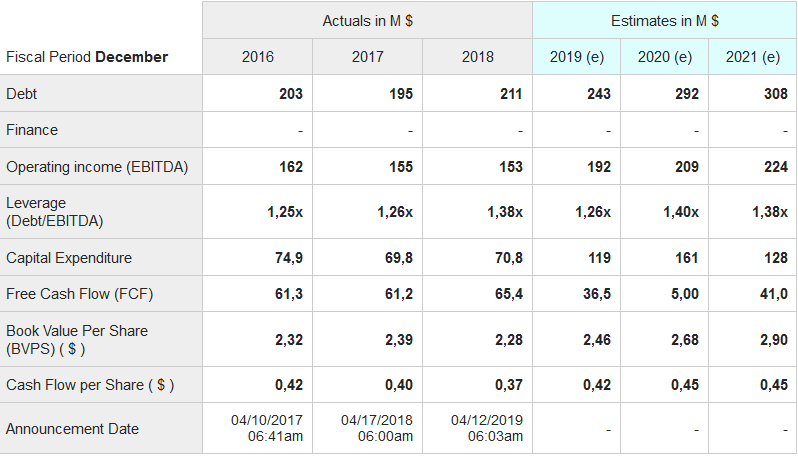Click the Fiscal Period December label
The image size is (798, 460).
click(87, 57)
